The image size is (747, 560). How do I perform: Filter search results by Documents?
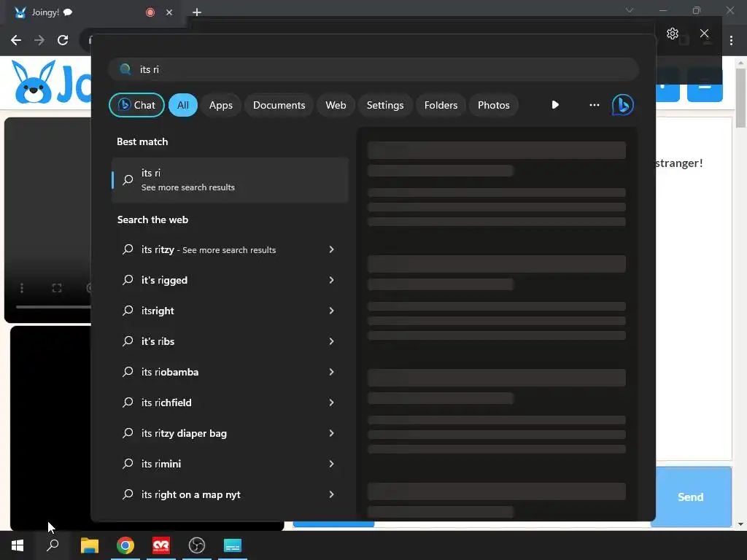click(x=279, y=105)
